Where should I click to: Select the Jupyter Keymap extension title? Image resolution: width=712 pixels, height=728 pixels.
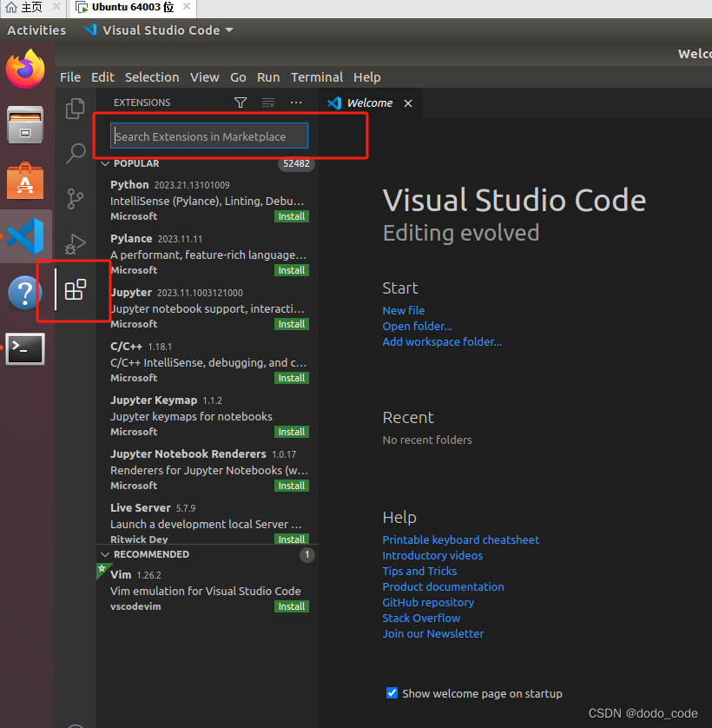click(154, 400)
